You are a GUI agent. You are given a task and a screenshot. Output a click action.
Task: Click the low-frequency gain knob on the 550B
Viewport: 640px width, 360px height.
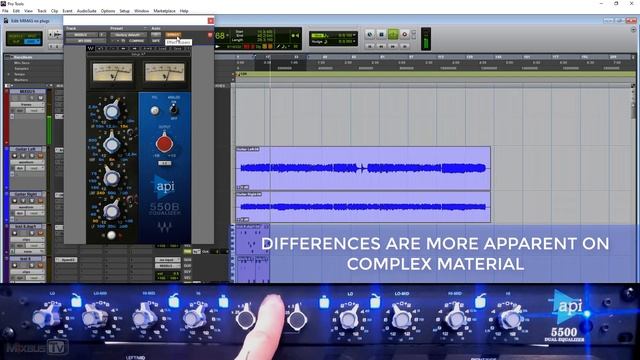coord(111,210)
